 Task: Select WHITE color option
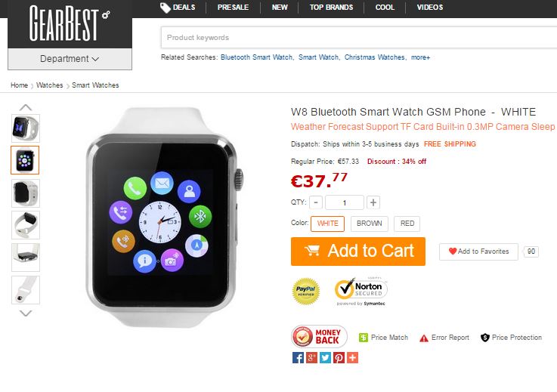[x=327, y=224]
